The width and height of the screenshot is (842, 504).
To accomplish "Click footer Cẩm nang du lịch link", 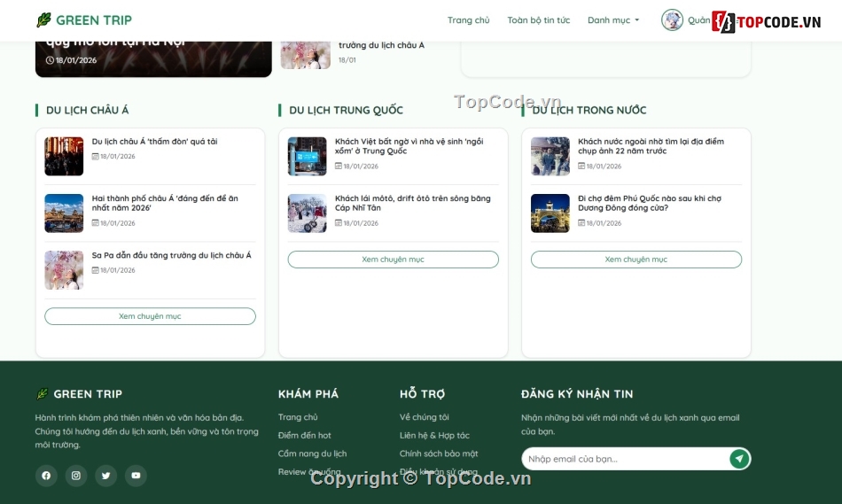I will click(x=313, y=454).
